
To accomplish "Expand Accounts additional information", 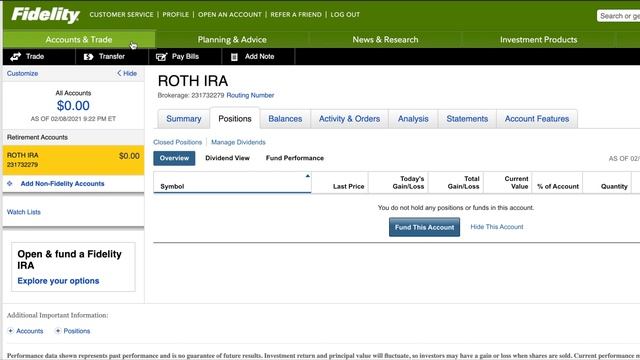I will tap(25, 331).
